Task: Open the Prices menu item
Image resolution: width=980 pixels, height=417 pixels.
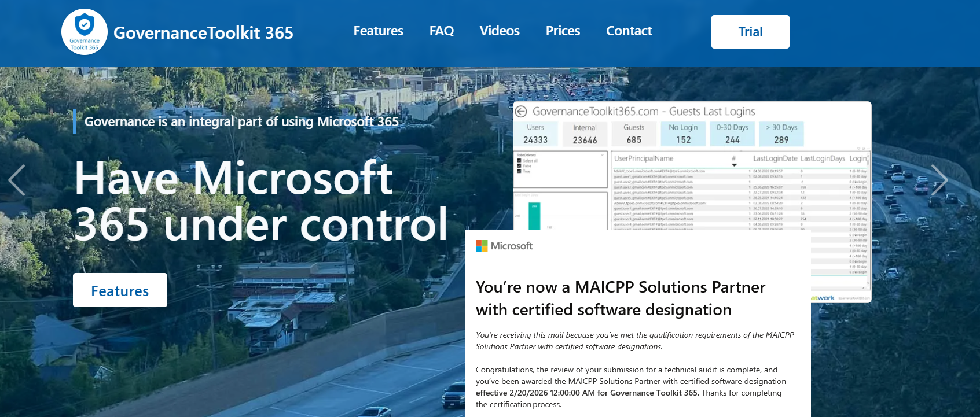Action: pos(563,31)
